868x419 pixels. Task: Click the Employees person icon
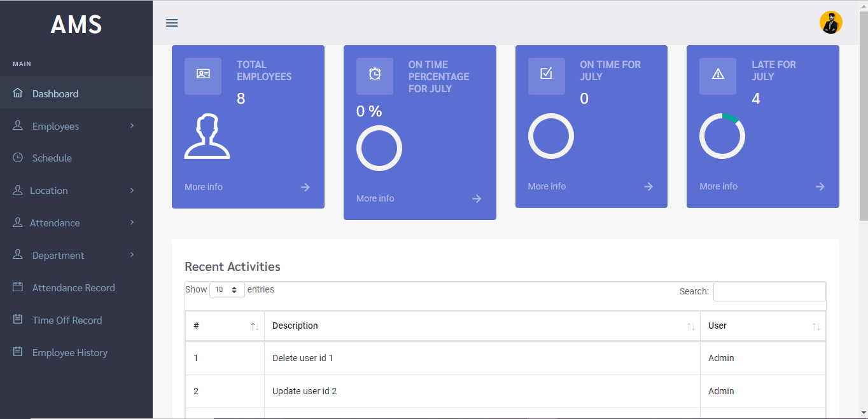18,126
